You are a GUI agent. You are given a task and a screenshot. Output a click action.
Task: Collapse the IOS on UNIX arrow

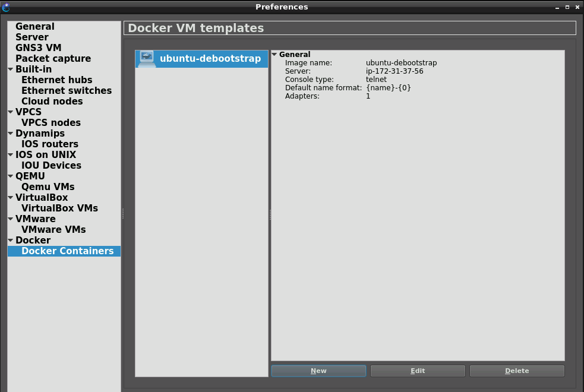coord(11,154)
